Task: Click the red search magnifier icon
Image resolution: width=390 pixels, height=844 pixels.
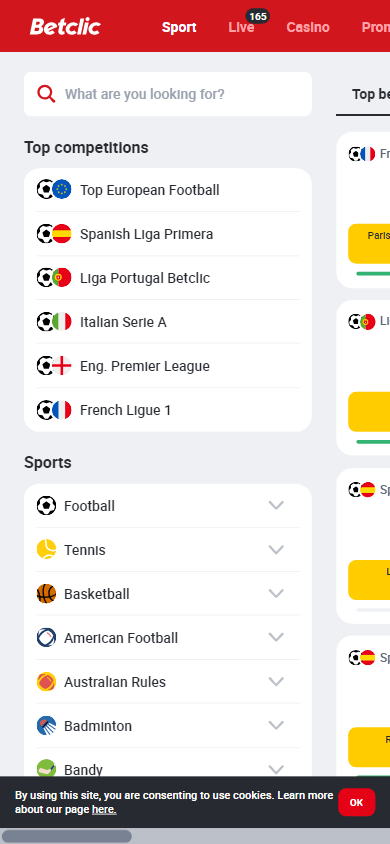Action: click(x=46, y=94)
